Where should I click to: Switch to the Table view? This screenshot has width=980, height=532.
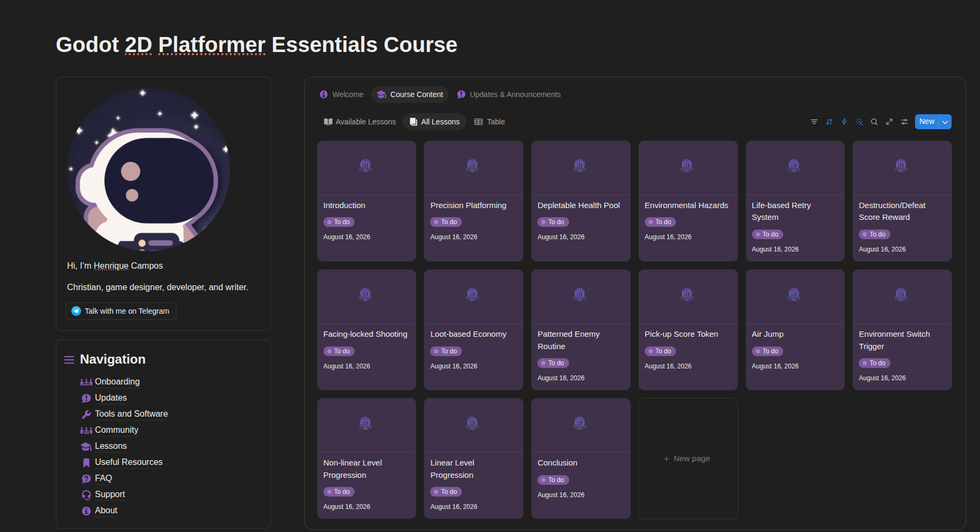pyautogui.click(x=490, y=122)
